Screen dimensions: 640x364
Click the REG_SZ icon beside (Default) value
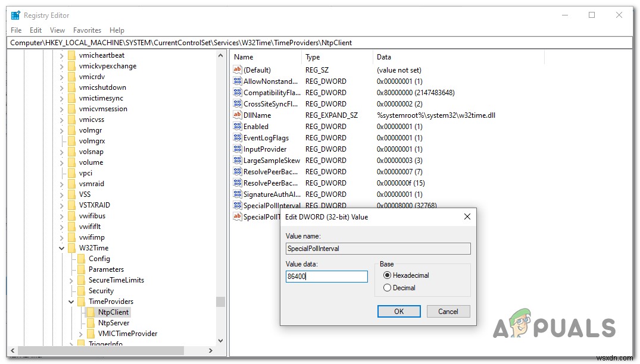(237, 70)
